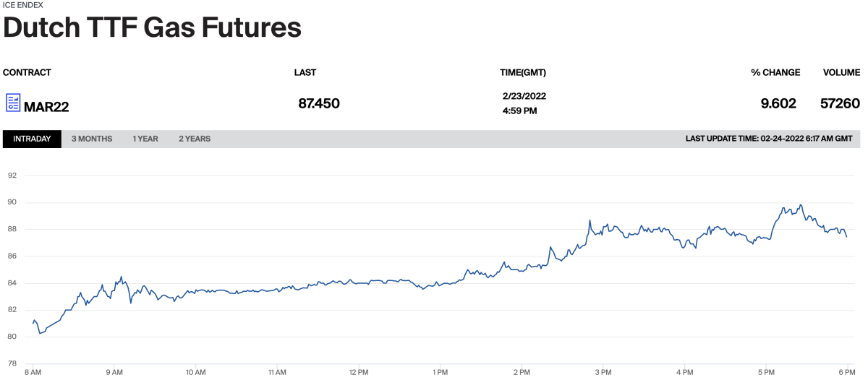
Task: Show the 2 YEARS chart range
Action: (195, 139)
